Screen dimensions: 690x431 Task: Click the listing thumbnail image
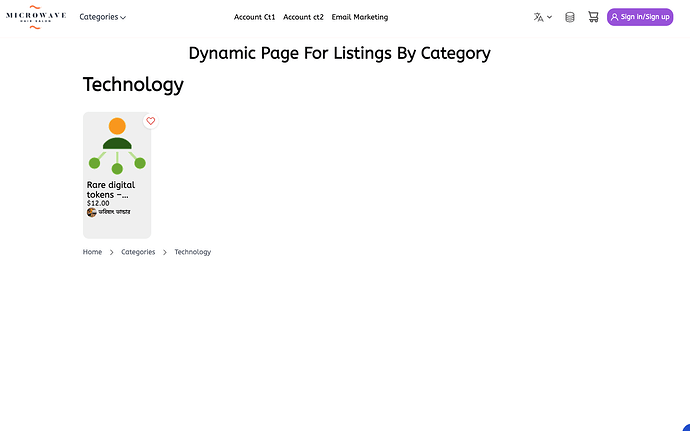[x=117, y=146]
